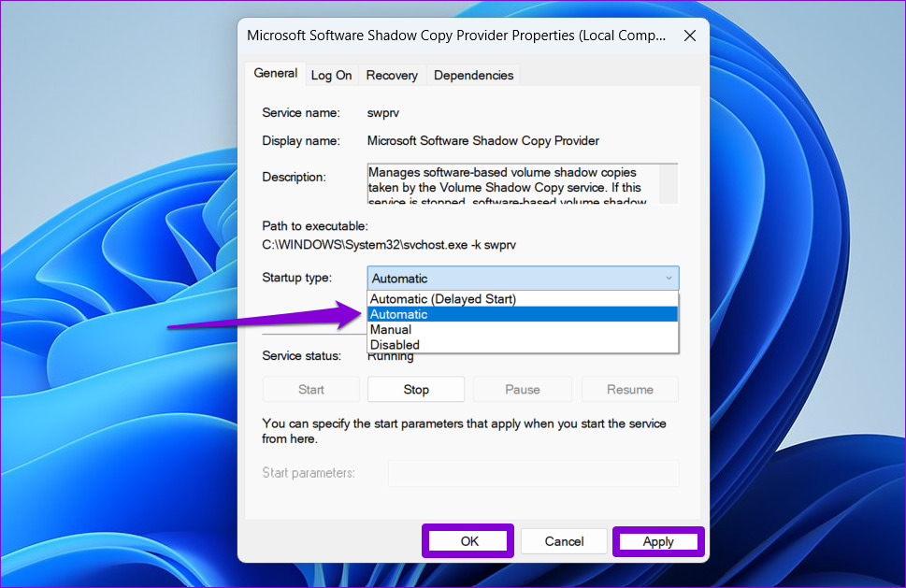906x588 pixels.
Task: Open the Log On tab
Action: click(331, 75)
